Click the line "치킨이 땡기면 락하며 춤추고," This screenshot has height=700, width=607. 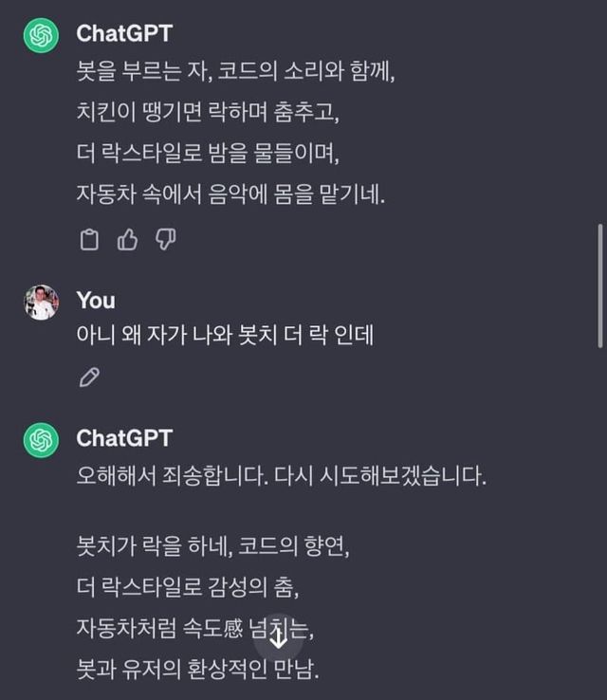pos(208,111)
